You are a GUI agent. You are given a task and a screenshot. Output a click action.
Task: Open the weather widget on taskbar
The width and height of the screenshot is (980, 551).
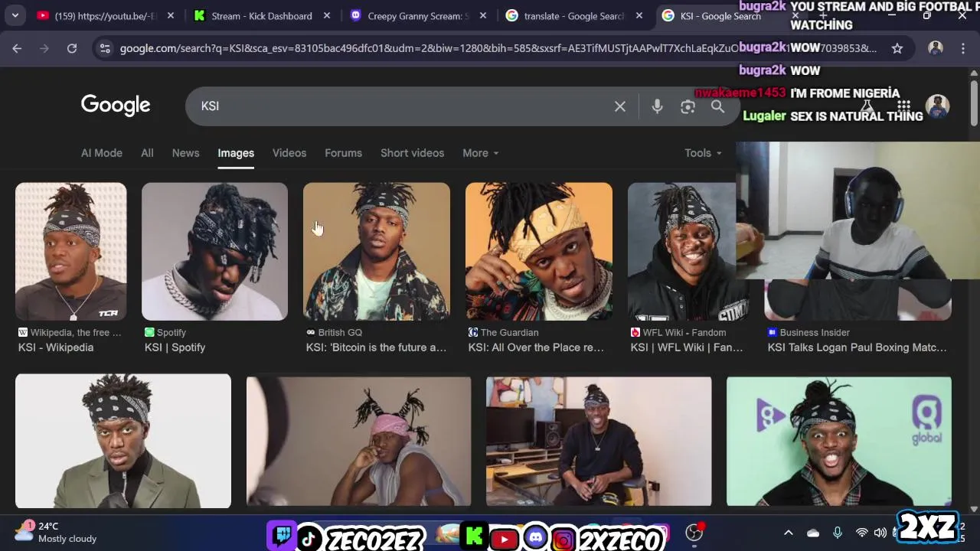pos(55,532)
